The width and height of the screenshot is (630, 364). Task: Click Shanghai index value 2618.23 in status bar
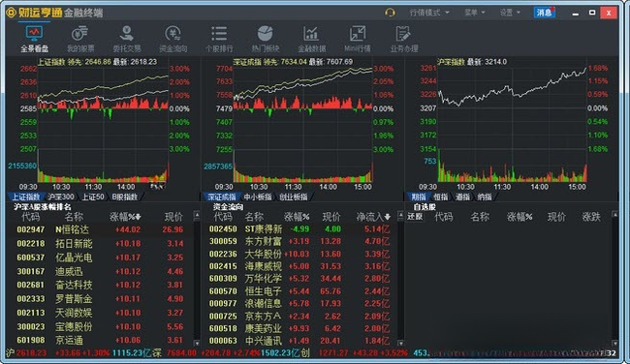pyautogui.click(x=31, y=353)
